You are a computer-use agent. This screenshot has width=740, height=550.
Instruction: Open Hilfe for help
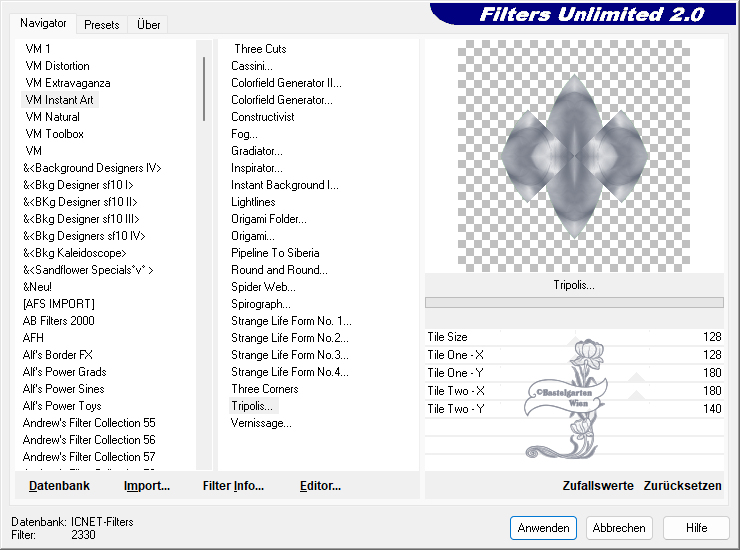[x=696, y=528]
